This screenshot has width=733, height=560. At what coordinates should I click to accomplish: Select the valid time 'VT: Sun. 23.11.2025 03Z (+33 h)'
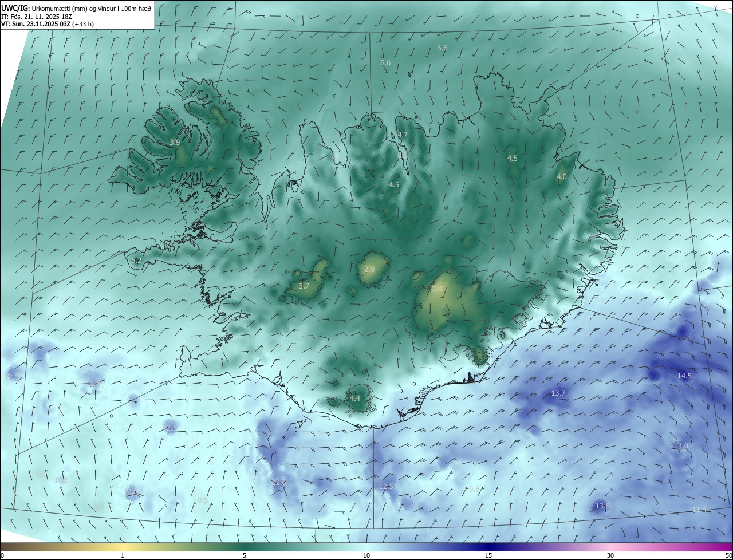pyautogui.click(x=48, y=24)
